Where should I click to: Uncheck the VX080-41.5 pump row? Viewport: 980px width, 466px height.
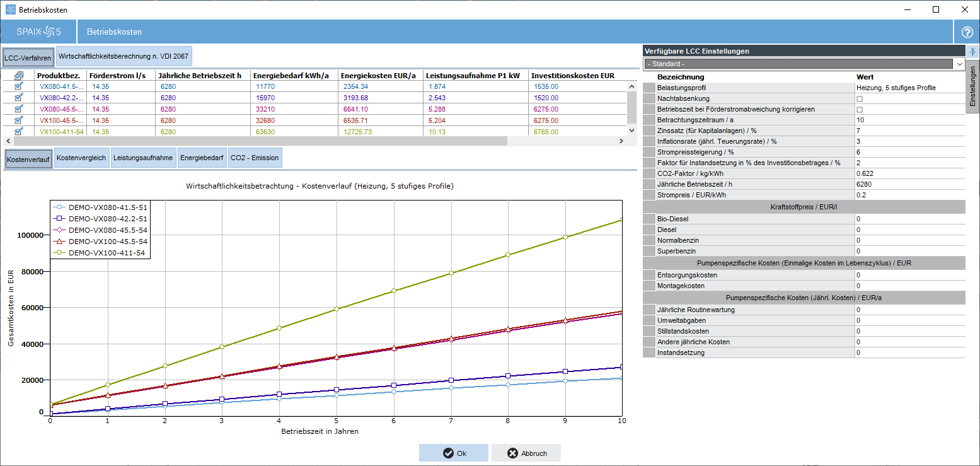(x=19, y=86)
